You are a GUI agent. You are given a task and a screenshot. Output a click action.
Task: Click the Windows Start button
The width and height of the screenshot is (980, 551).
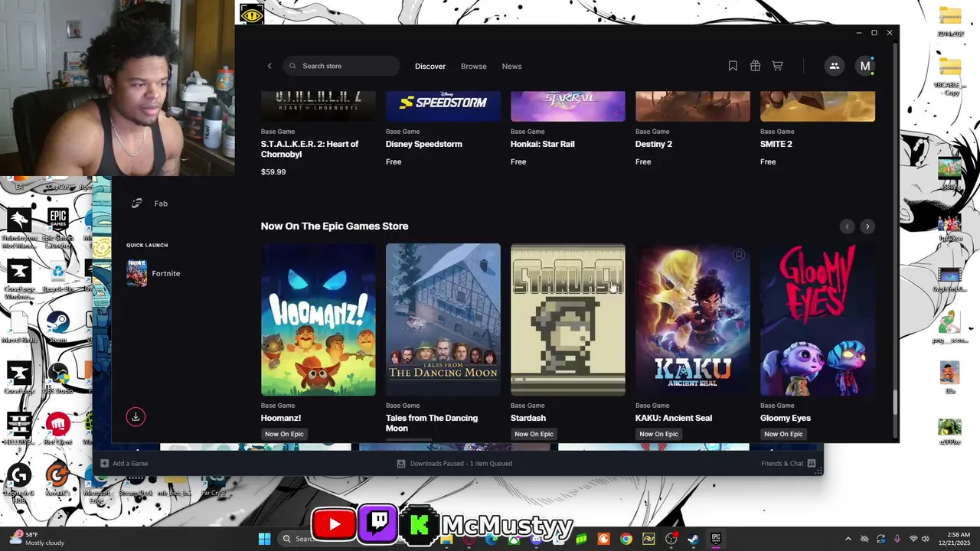[264, 539]
